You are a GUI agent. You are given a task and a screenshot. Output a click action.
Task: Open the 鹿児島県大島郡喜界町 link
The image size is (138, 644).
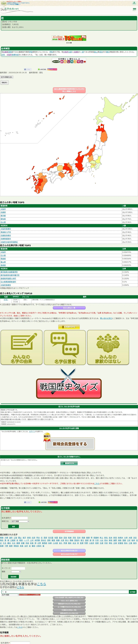[x=9, y=272]
